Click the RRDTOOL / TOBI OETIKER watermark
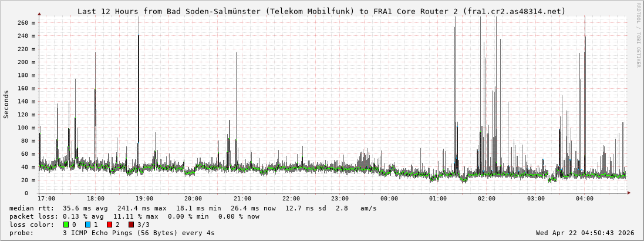This screenshot has height=241, width=644. pyautogui.click(x=638, y=35)
